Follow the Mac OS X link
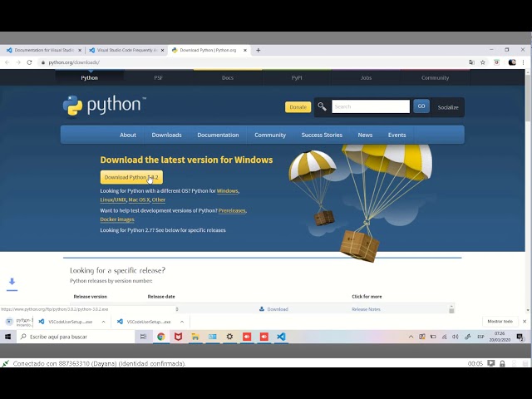This screenshot has height=399, width=532. tap(139, 199)
